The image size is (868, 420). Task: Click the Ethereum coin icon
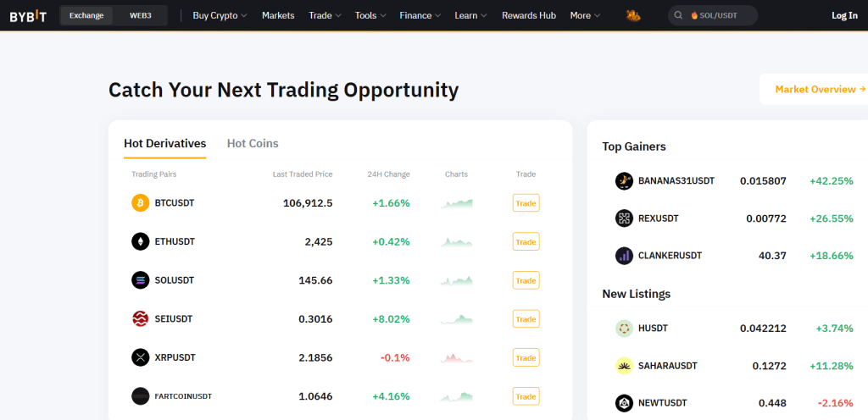click(140, 242)
